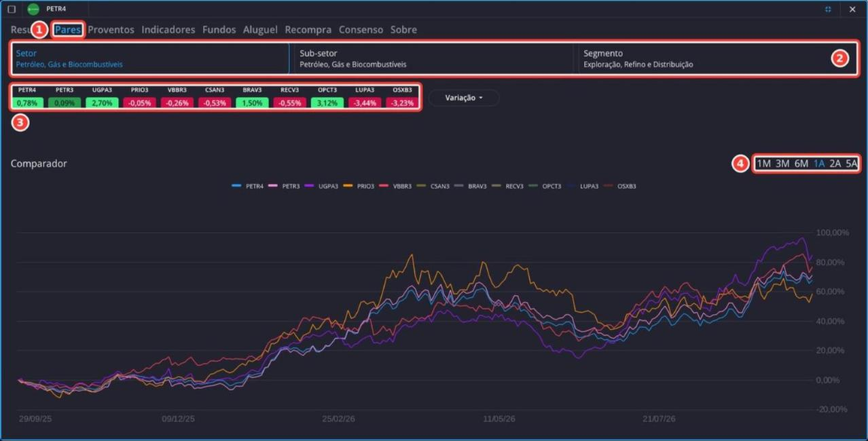Image resolution: width=868 pixels, height=441 pixels.
Task: Set the chart period to 2A
Action: click(835, 164)
